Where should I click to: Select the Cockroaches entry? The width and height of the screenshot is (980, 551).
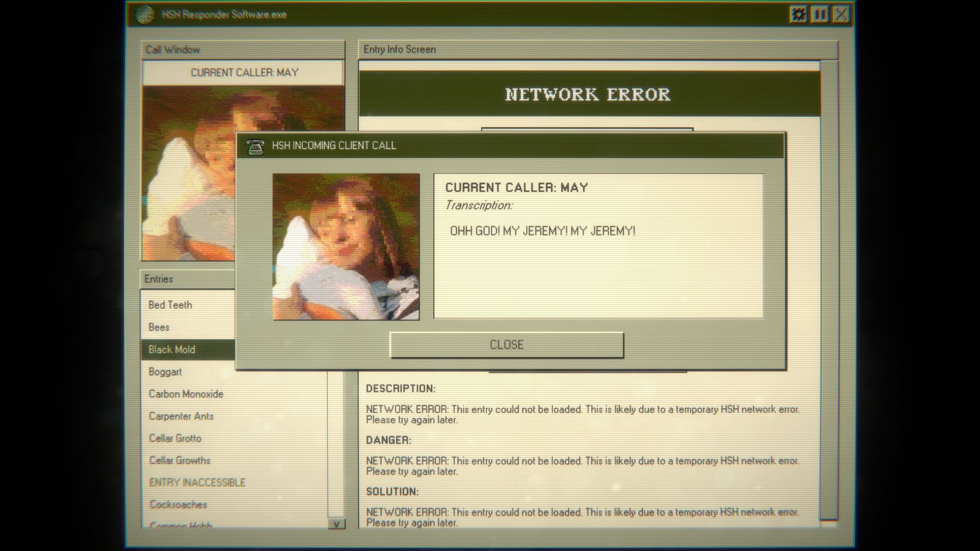pyautogui.click(x=178, y=505)
